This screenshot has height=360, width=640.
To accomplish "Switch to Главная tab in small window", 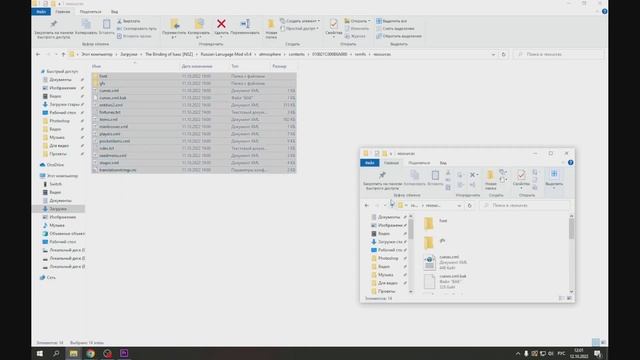I will [x=391, y=163].
